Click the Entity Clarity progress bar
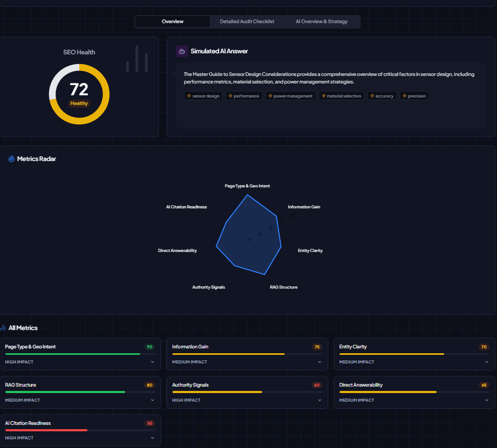 [413, 354]
